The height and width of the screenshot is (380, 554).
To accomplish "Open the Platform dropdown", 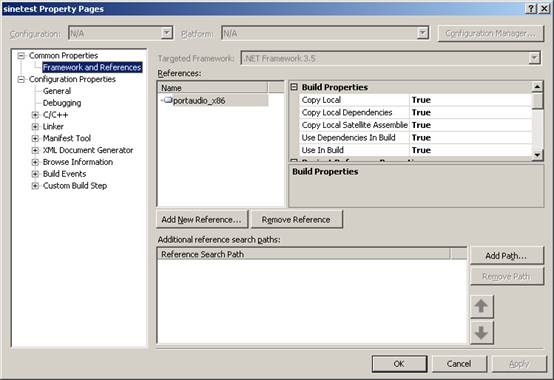I will tap(423, 33).
